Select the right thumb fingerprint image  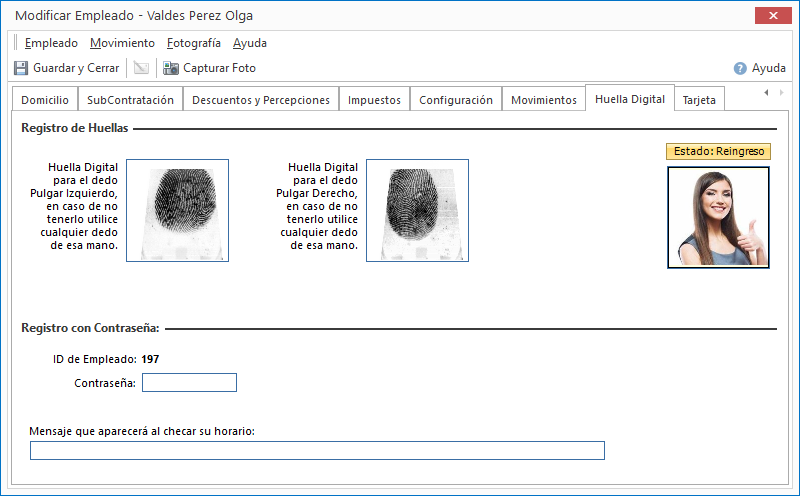tap(417, 210)
